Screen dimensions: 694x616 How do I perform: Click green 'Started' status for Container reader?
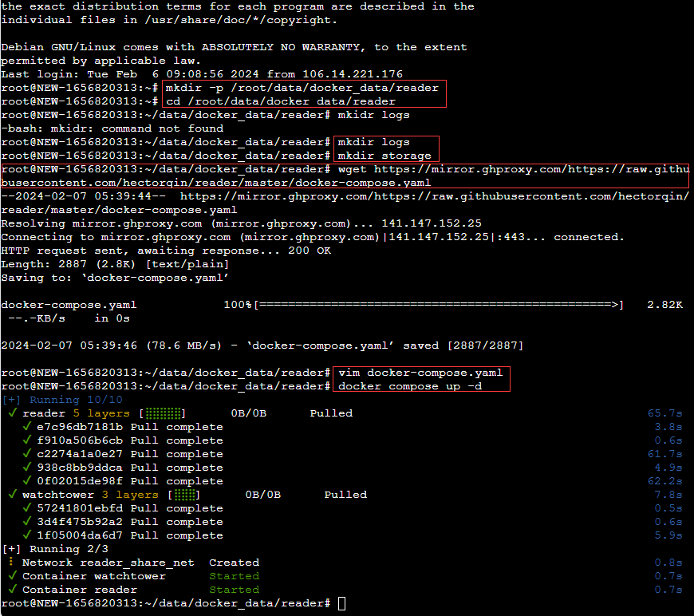pyautogui.click(x=234, y=590)
